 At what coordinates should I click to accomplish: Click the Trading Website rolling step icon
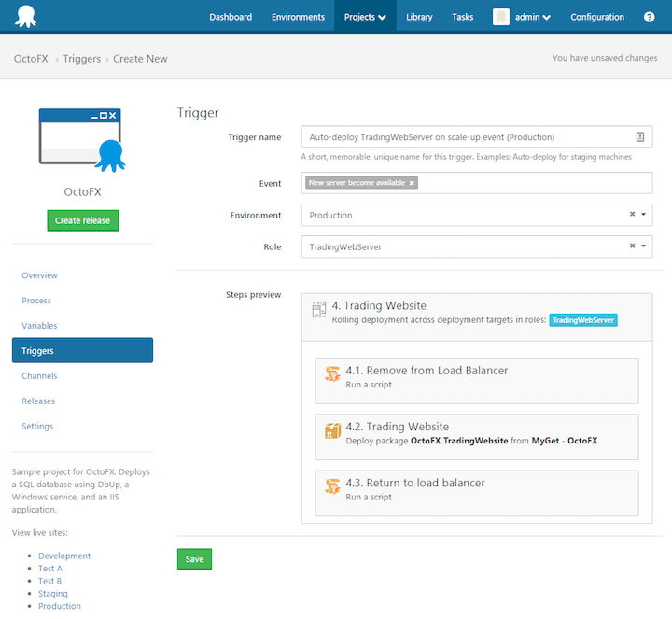pos(318,307)
